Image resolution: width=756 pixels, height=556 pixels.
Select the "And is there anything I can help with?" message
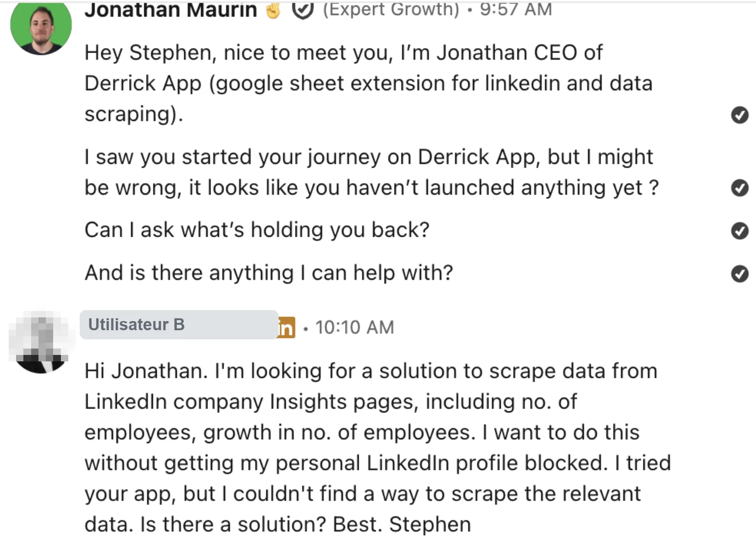tap(269, 273)
